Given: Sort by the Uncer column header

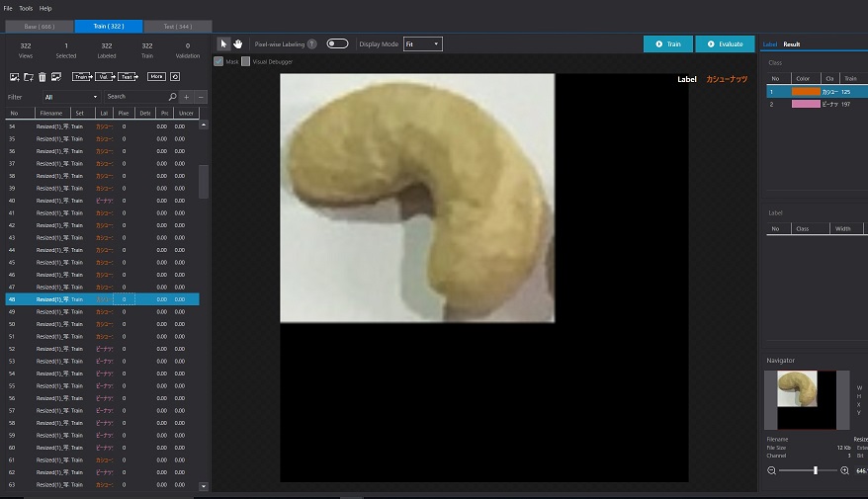Looking at the screenshot, I should (x=186, y=113).
